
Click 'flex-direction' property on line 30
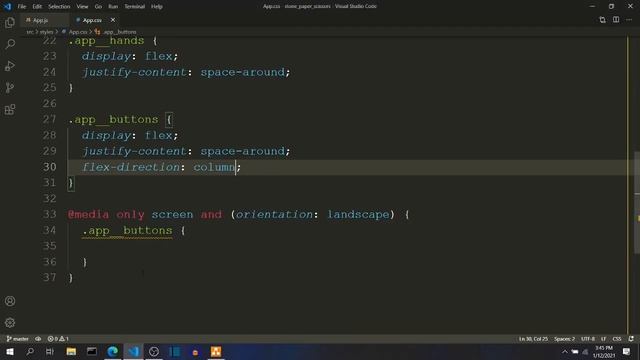[131, 167]
